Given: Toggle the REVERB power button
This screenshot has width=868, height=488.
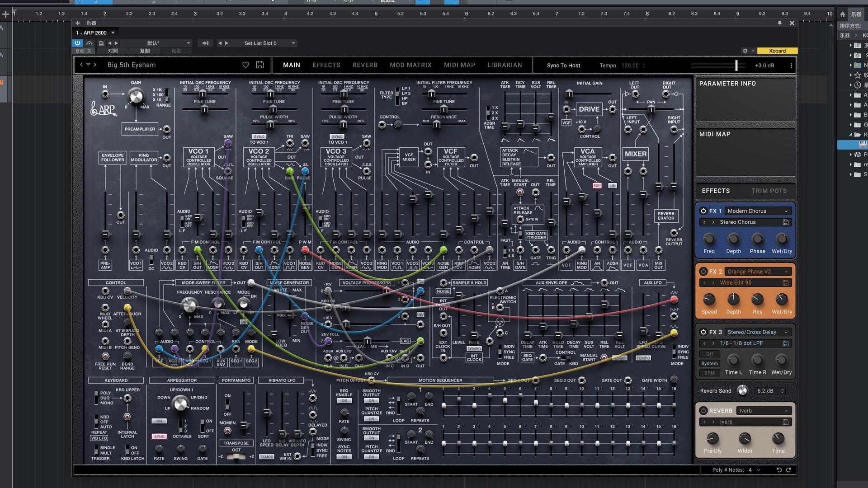Looking at the screenshot, I should pyautogui.click(x=703, y=411).
